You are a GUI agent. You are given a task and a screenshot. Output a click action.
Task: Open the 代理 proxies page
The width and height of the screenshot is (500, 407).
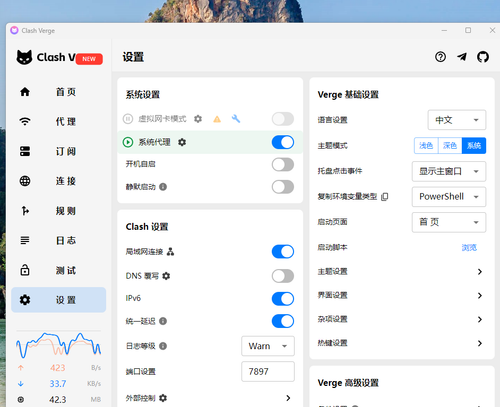[59, 121]
